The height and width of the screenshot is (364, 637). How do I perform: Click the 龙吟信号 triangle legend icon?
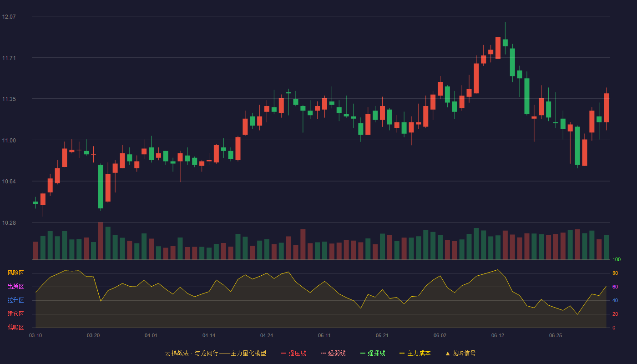coord(448,353)
